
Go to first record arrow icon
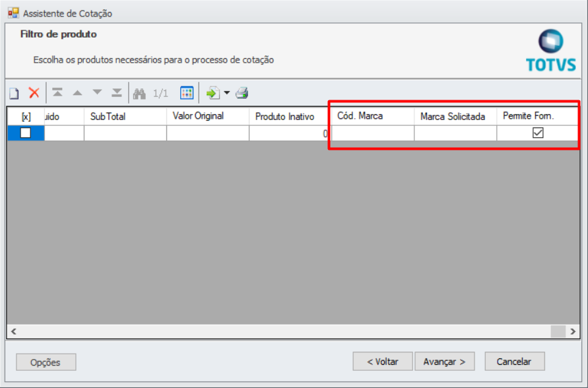click(57, 92)
